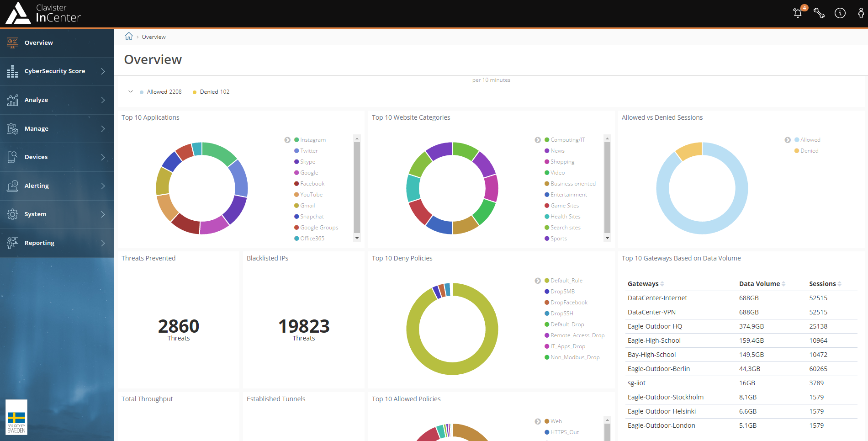Select Eagle-Outdoor-HQ gateway row
Image resolution: width=868 pixels, height=441 pixels.
pyautogui.click(x=741, y=326)
